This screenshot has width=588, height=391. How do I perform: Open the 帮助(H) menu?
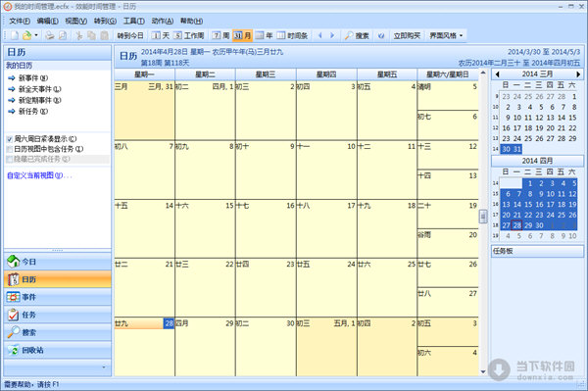[191, 21]
